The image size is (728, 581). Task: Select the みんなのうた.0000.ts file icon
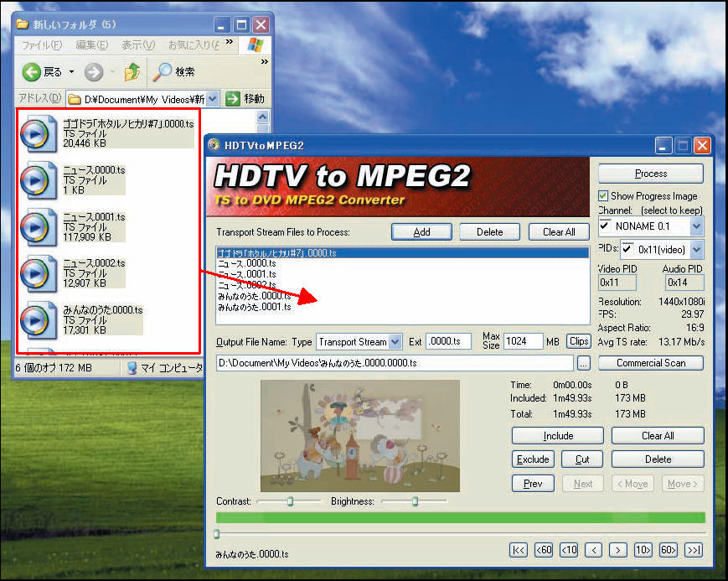[39, 319]
